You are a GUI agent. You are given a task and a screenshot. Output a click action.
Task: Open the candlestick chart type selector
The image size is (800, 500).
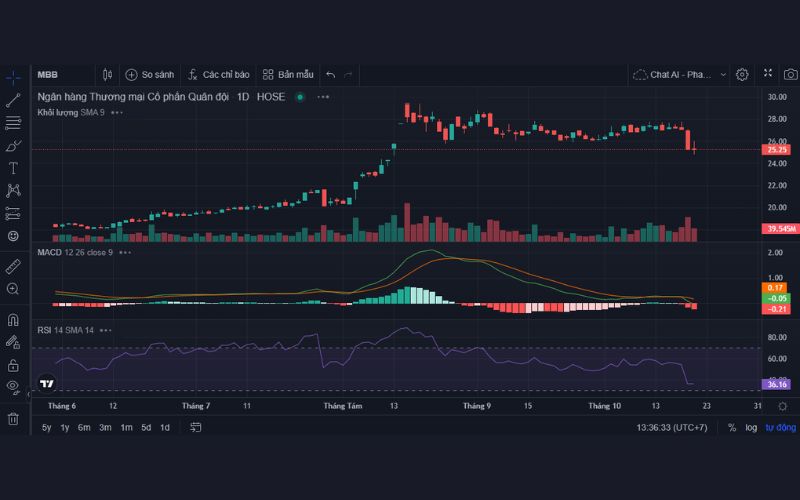(x=108, y=74)
